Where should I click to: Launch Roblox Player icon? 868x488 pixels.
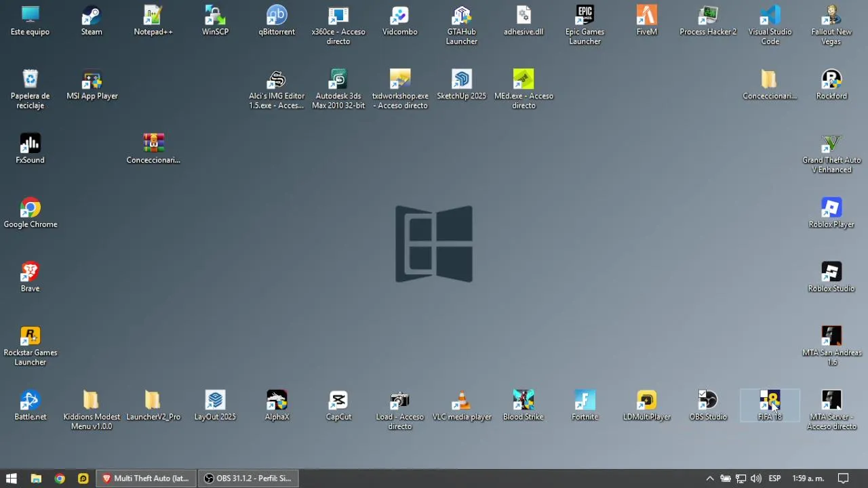coord(831,213)
